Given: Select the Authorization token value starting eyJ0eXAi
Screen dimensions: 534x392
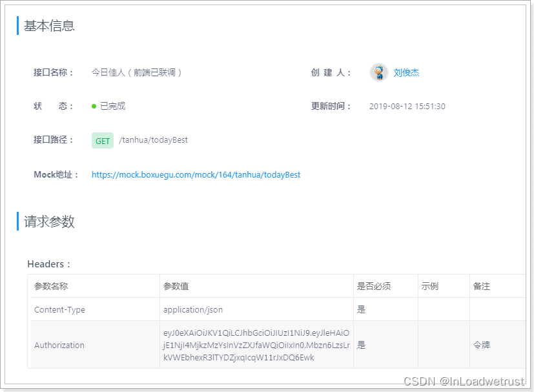Looking at the screenshot, I should point(256,345).
